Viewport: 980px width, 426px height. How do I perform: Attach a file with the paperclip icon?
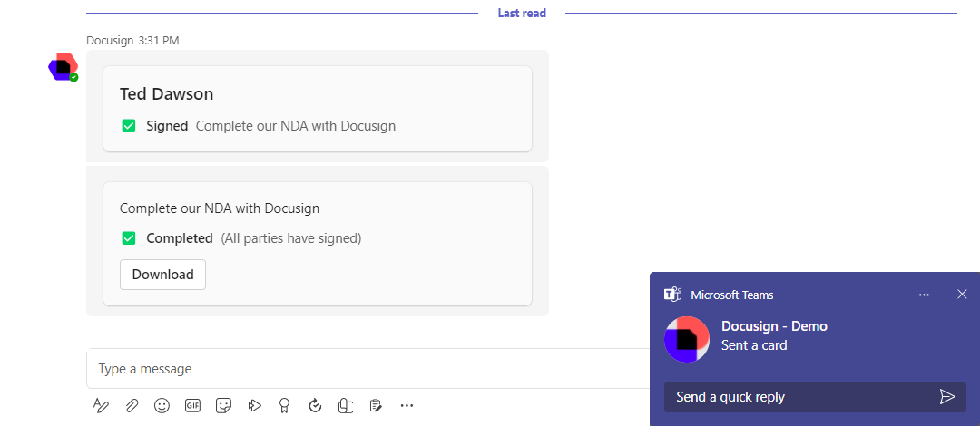coord(132,406)
